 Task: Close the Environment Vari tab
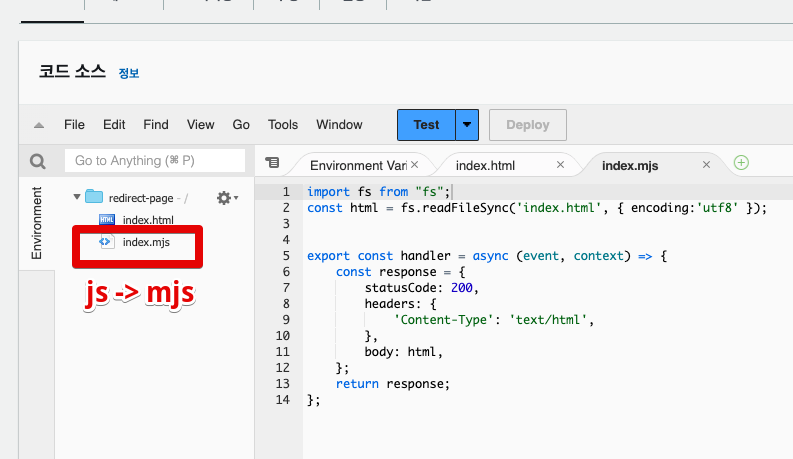click(x=415, y=165)
